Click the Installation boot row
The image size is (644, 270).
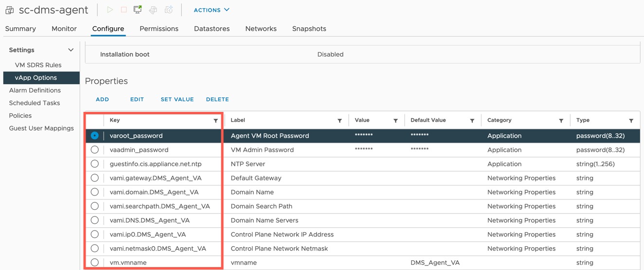pyautogui.click(x=362, y=54)
